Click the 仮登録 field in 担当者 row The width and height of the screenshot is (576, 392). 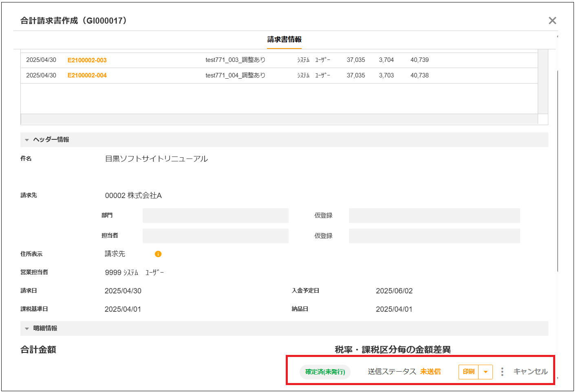(435, 236)
